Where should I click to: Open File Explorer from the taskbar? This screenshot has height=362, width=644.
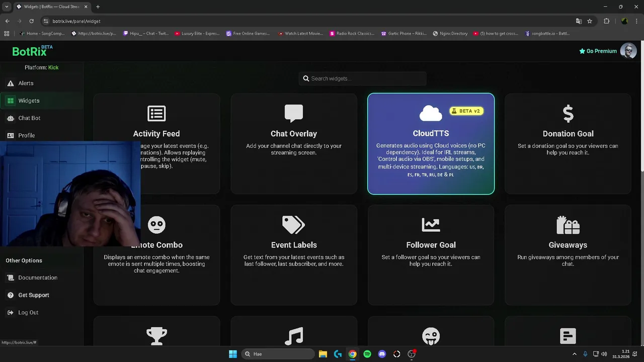323,354
